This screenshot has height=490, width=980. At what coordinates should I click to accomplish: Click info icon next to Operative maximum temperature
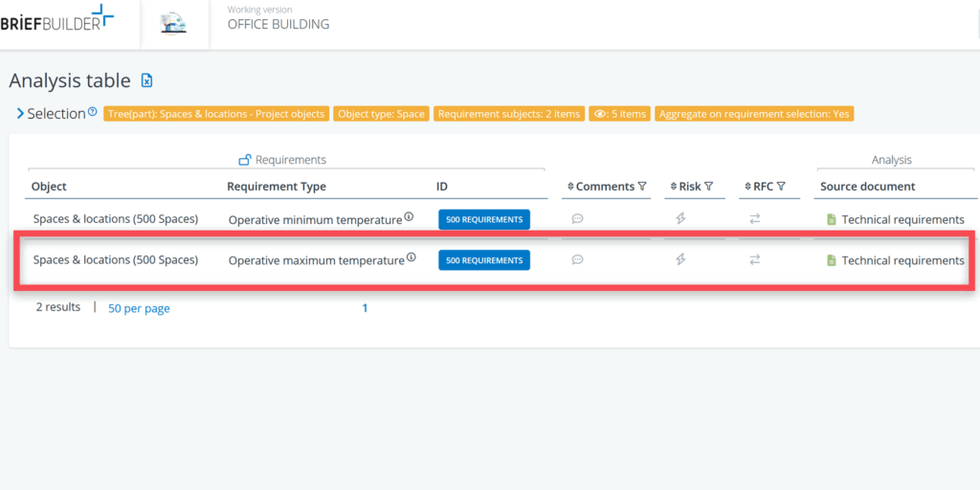click(x=411, y=257)
